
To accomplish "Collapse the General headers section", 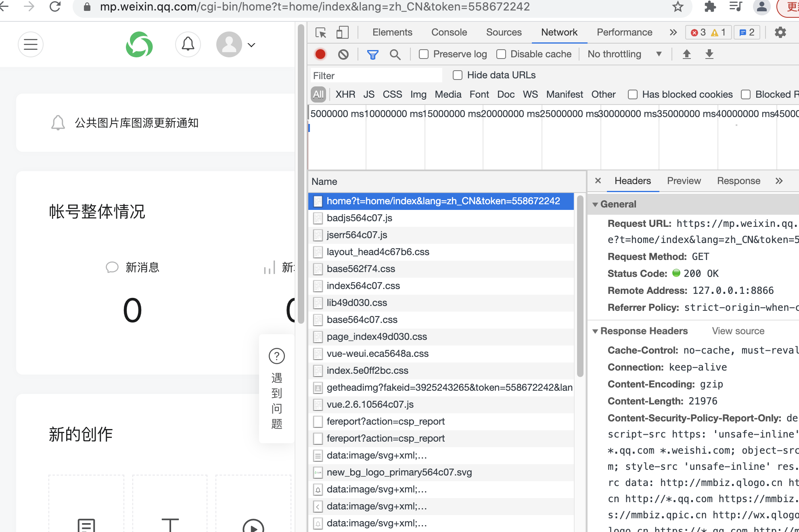I will point(596,204).
